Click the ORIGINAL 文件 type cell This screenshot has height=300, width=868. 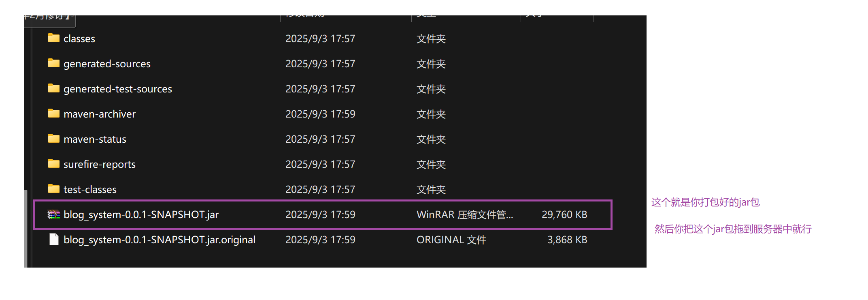(x=451, y=240)
